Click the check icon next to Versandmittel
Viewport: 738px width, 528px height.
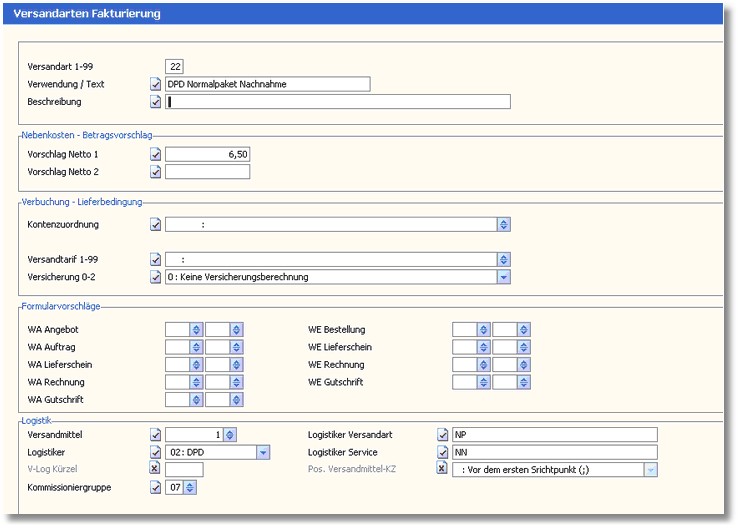click(155, 434)
